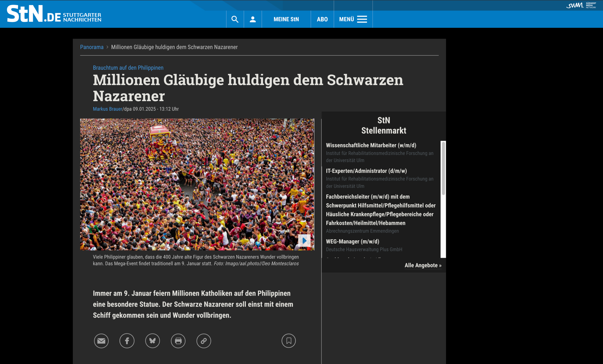Open topic Brauchtum auf den Philippinen
The width and height of the screenshot is (603, 364).
pos(128,68)
